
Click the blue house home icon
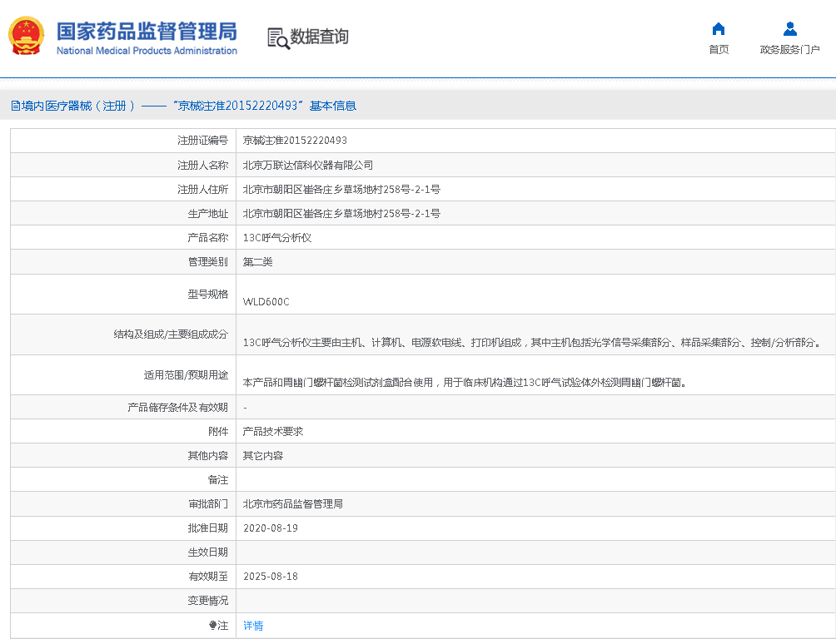[x=719, y=28]
